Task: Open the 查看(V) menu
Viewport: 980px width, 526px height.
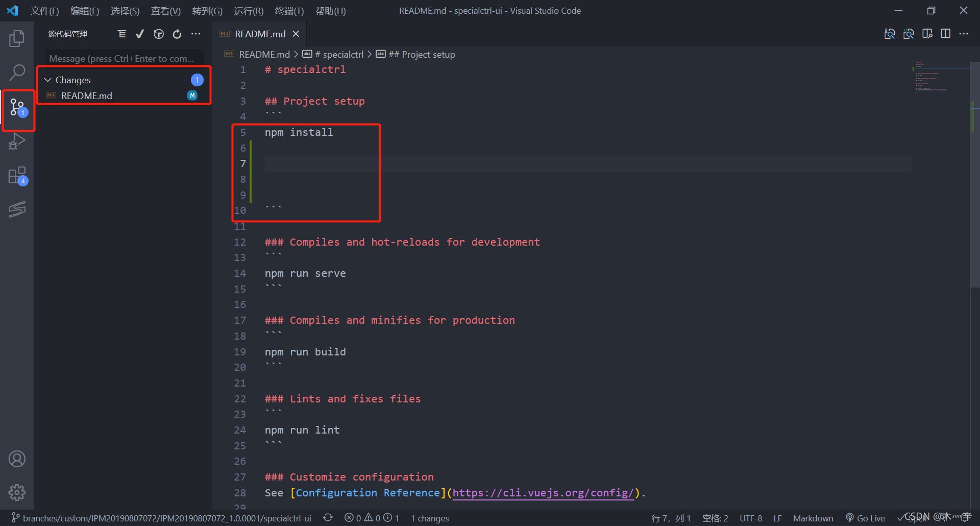Action: click(x=166, y=11)
